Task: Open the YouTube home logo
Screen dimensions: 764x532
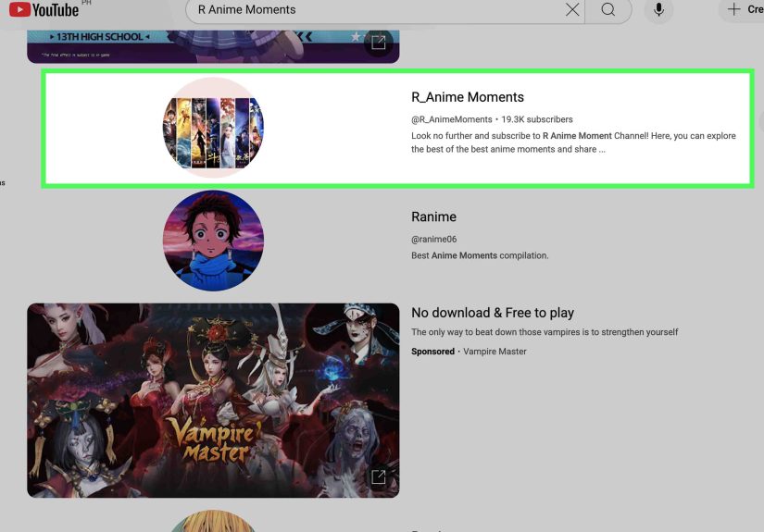Action: tap(44, 9)
